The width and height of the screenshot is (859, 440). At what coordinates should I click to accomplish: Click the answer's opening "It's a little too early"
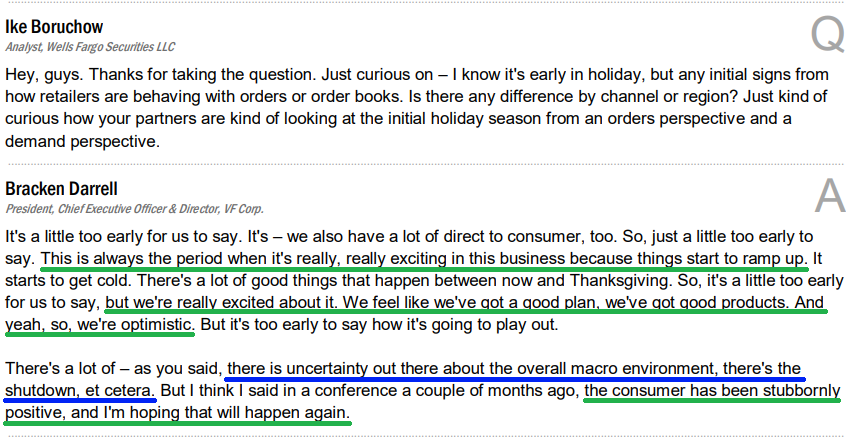pyautogui.click(x=92, y=238)
